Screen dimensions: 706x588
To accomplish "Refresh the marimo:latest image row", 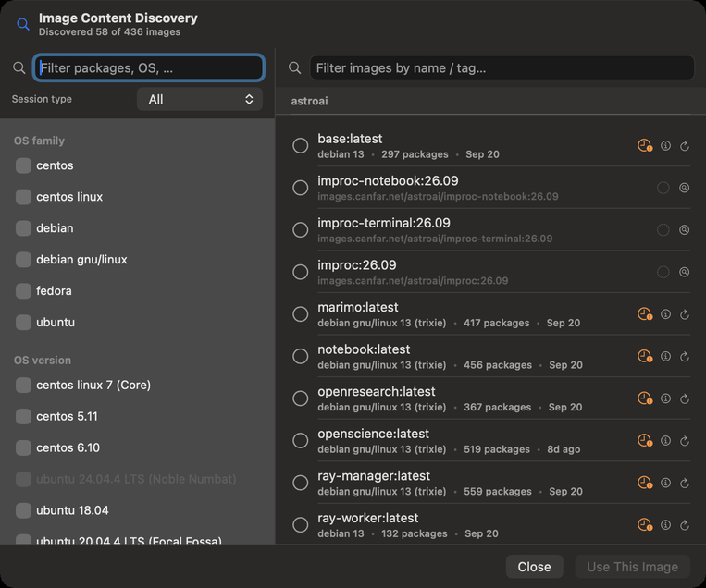I will [685, 314].
